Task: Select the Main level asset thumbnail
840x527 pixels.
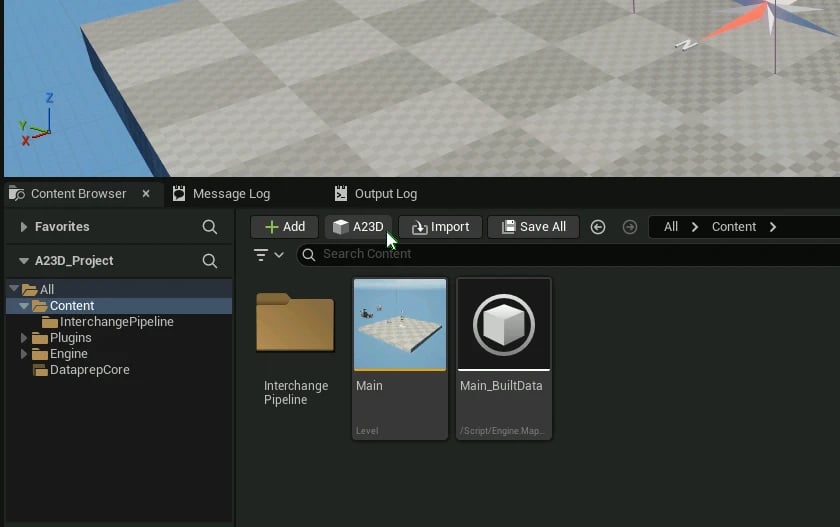Action: click(400, 325)
